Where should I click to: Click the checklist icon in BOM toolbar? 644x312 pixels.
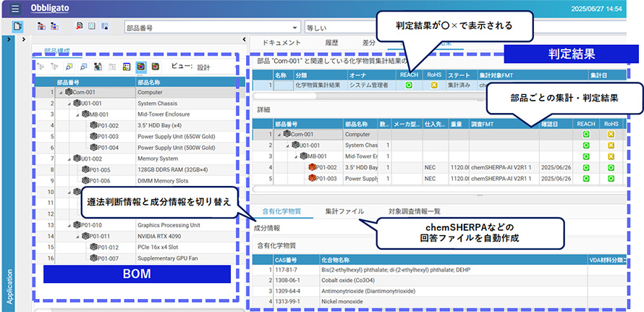[x=127, y=67]
